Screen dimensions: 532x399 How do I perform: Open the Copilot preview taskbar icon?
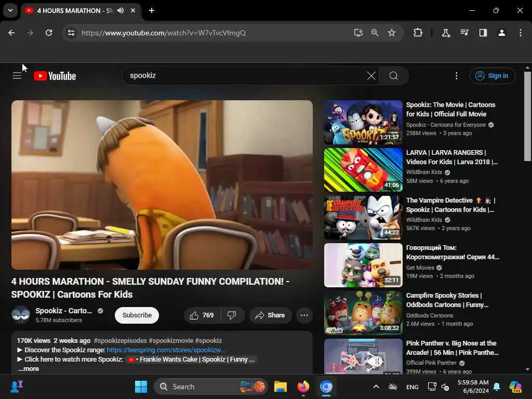click(x=515, y=387)
